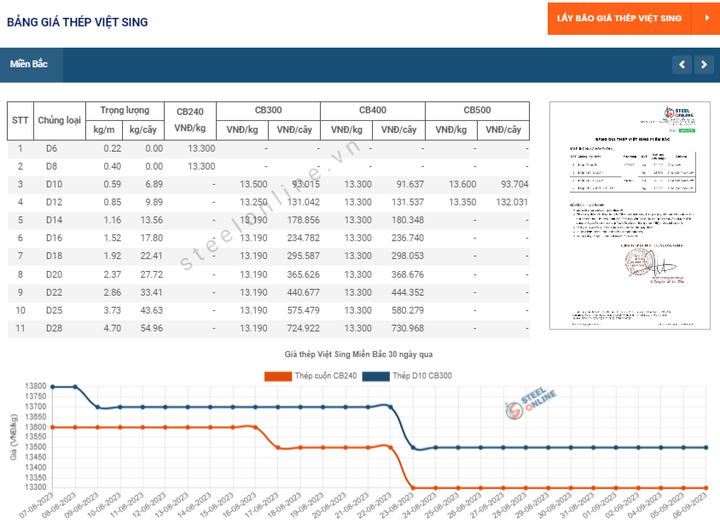Viewport: 720px width, 525px height.
Task: Click the 'CB300' column header
Action: (x=268, y=110)
